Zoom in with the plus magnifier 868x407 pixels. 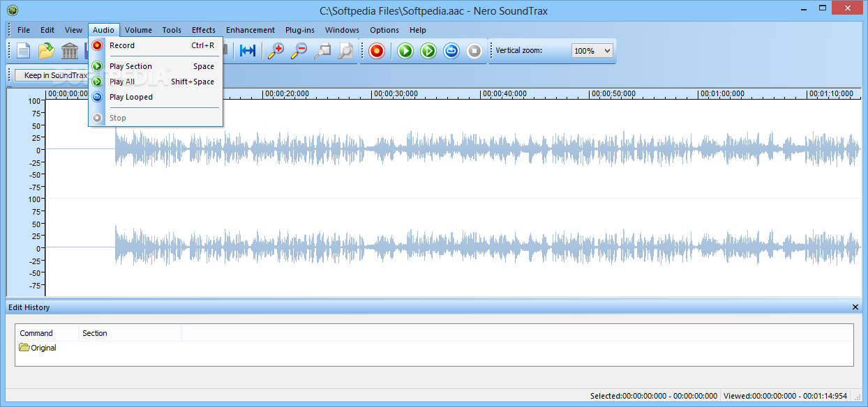tap(276, 51)
